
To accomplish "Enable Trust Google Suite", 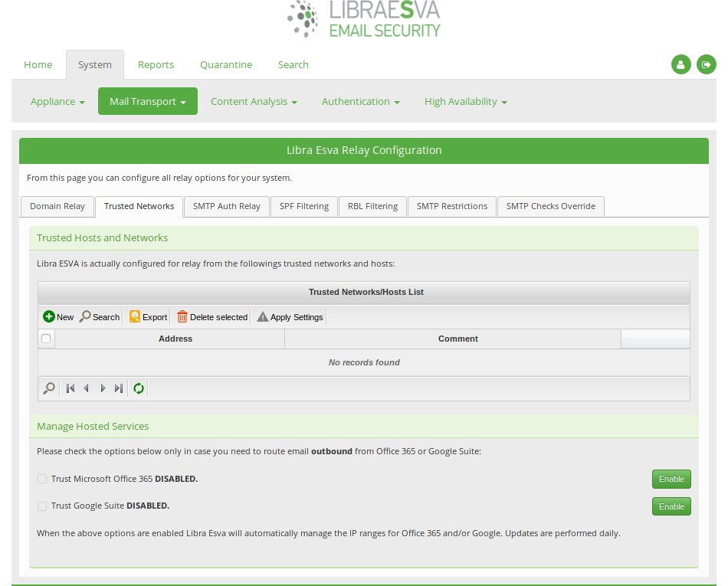I will click(x=671, y=506).
